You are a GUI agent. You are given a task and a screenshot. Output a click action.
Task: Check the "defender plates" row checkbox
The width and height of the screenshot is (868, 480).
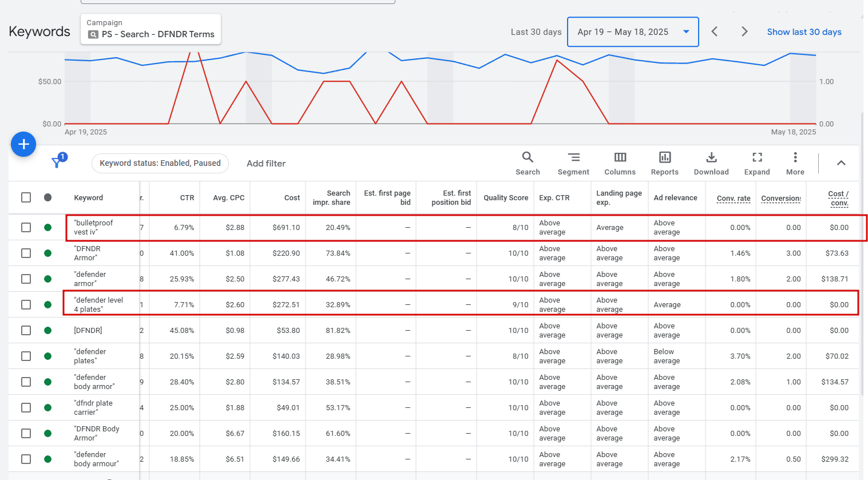point(26,356)
